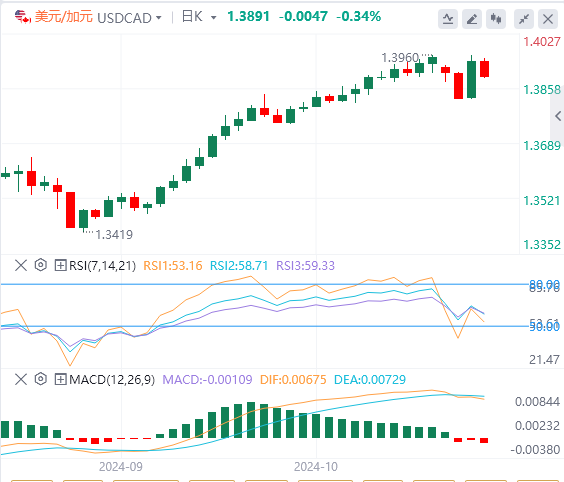Open MACD indicator settings hexagon icon
564x482 pixels.
41,379
